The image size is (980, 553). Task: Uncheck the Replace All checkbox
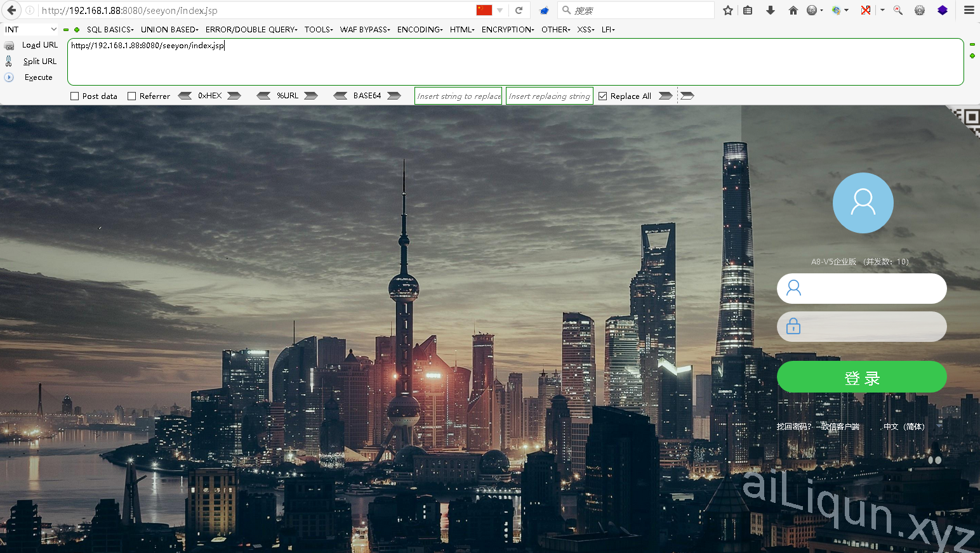(603, 96)
